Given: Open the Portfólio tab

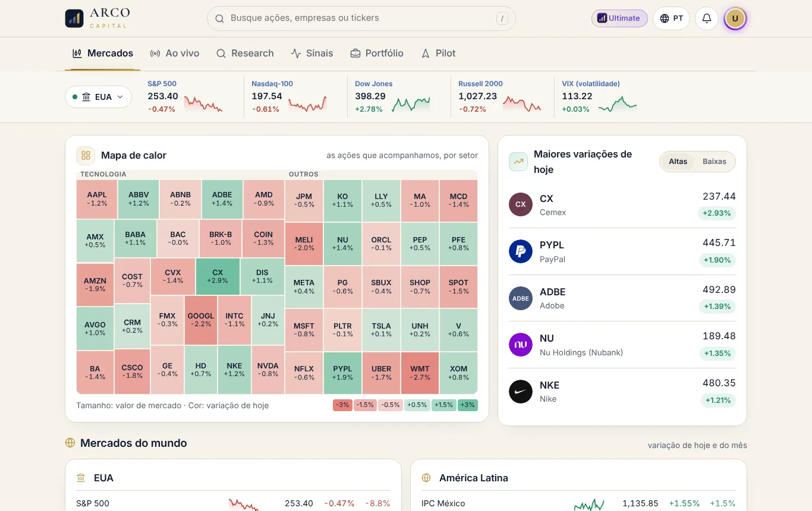Looking at the screenshot, I should coord(377,53).
